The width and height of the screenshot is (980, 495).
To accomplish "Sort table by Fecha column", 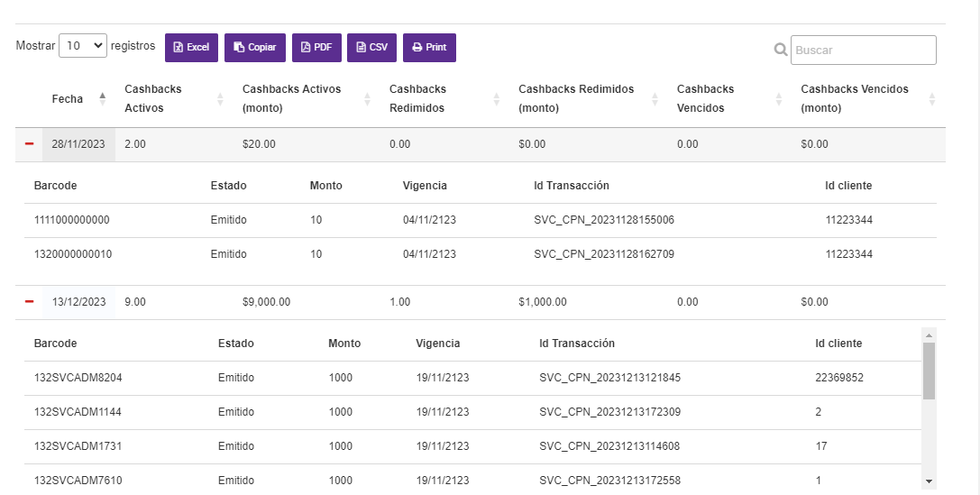I will [x=77, y=99].
